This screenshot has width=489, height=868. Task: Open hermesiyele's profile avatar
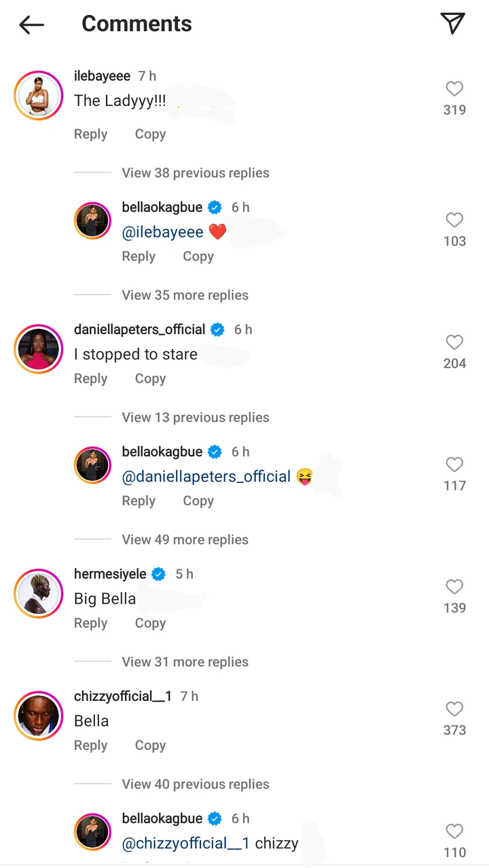pyautogui.click(x=39, y=594)
